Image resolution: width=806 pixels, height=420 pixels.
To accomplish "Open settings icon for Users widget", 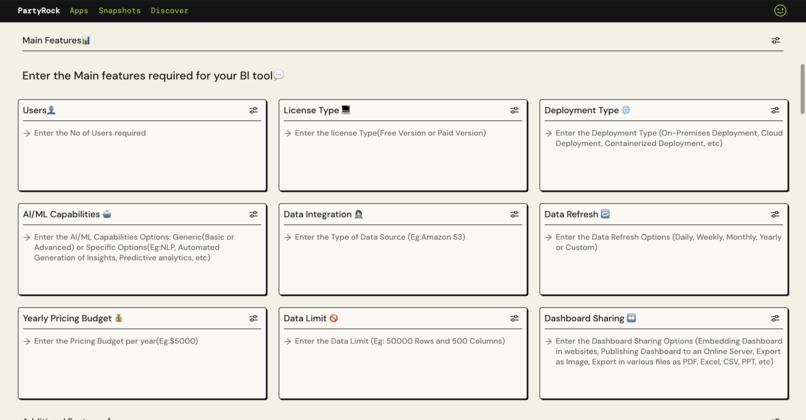I will pyautogui.click(x=253, y=110).
